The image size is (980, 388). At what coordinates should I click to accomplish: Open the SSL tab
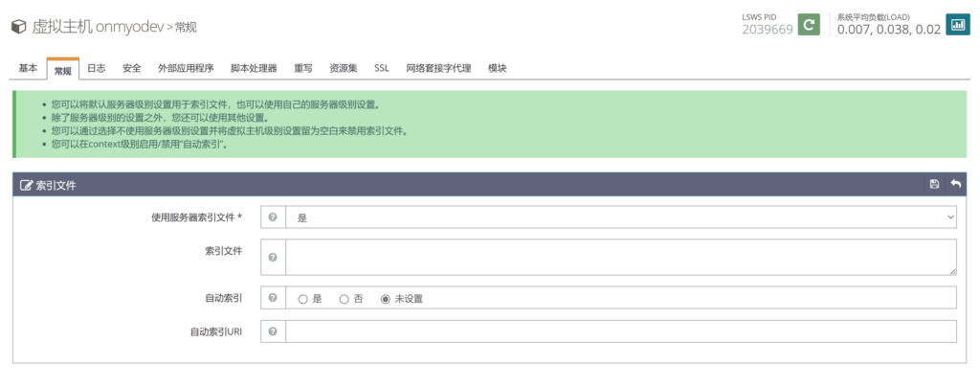(382, 69)
